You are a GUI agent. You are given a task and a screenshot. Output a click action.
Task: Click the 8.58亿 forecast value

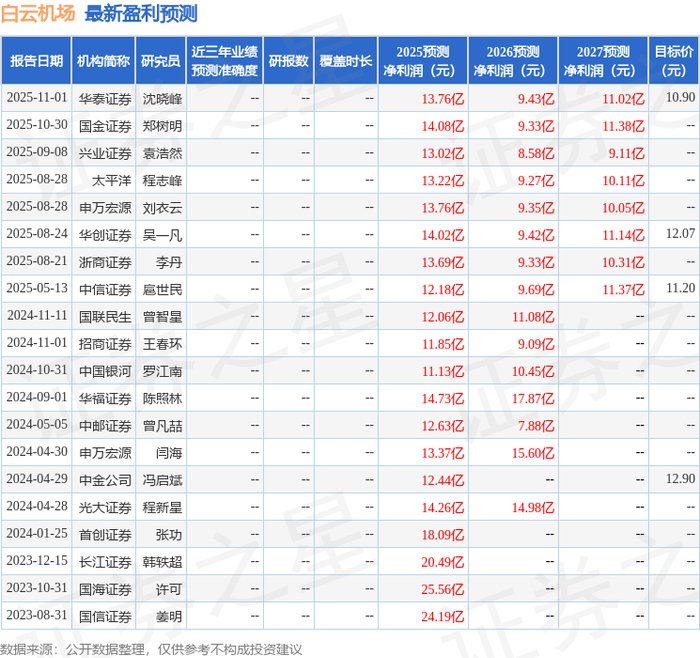pyautogui.click(x=536, y=153)
